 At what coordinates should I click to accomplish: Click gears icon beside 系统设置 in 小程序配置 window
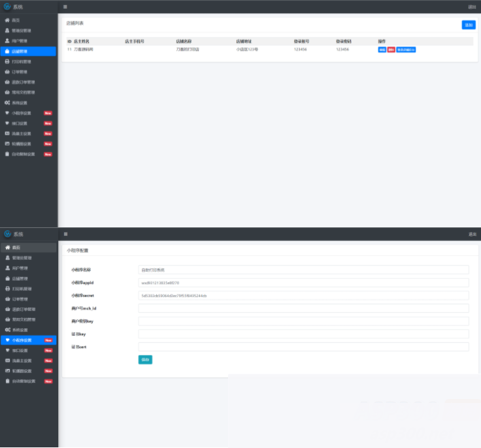click(x=7, y=330)
